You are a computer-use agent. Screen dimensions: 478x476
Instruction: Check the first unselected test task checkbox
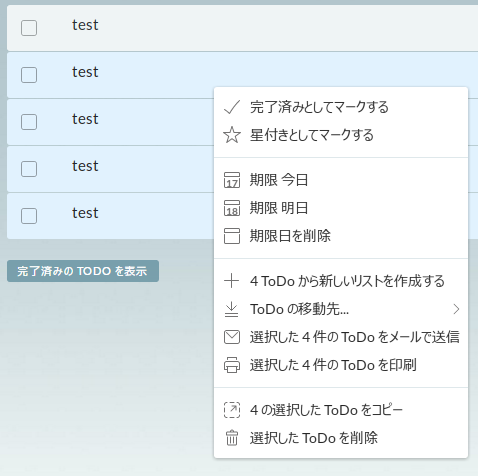click(x=29, y=28)
